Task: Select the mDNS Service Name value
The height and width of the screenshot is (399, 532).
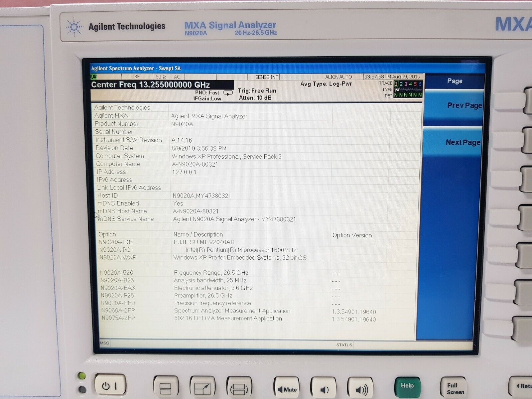Action: (x=234, y=219)
